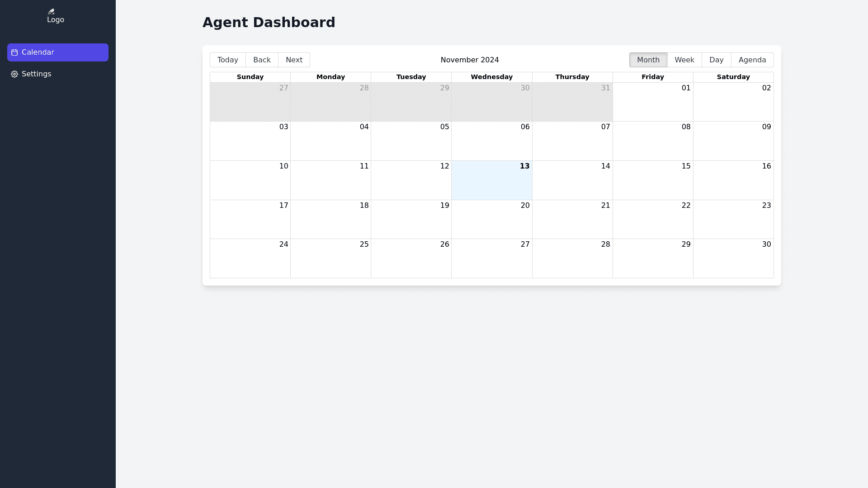
Task: Click the Agent Dashboard heading
Action: 269,22
